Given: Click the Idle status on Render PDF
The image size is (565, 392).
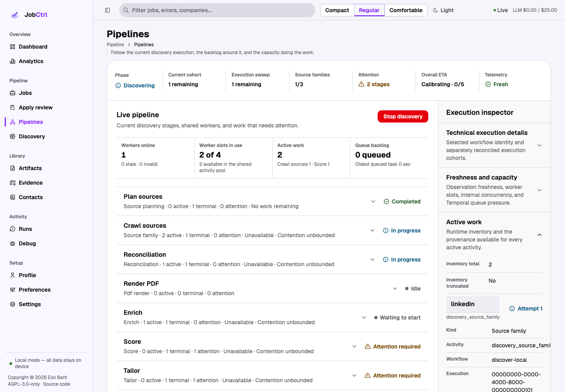Looking at the screenshot, I should pos(413,289).
